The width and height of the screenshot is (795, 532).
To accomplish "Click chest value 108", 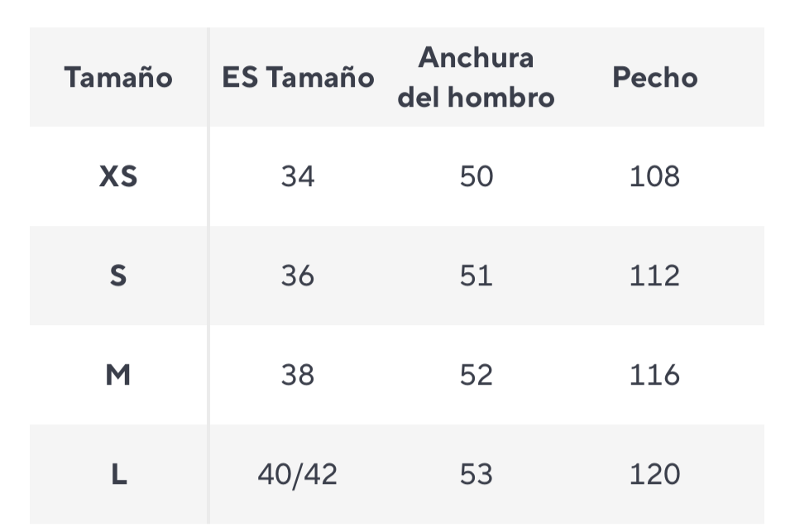I will tap(654, 176).
